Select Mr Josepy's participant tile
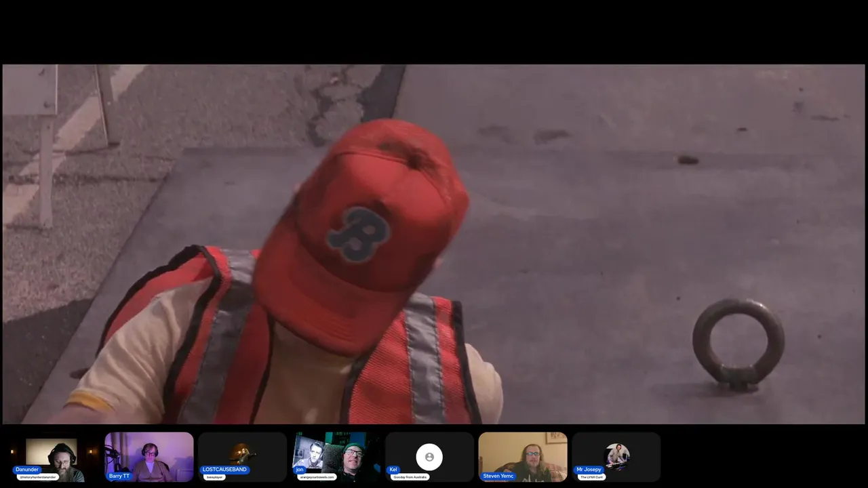868x488 pixels. click(616, 457)
